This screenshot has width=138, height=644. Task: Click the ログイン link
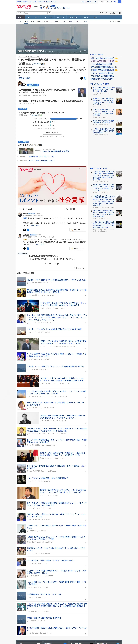pyautogui.click(x=42, y=8)
